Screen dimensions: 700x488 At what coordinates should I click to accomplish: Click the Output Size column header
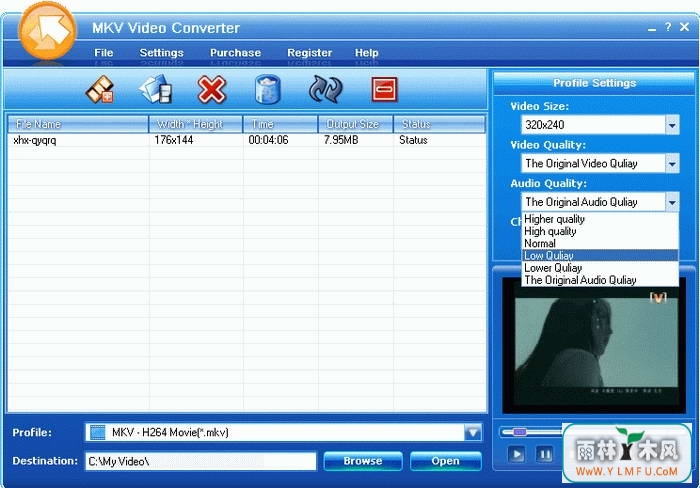pos(356,124)
